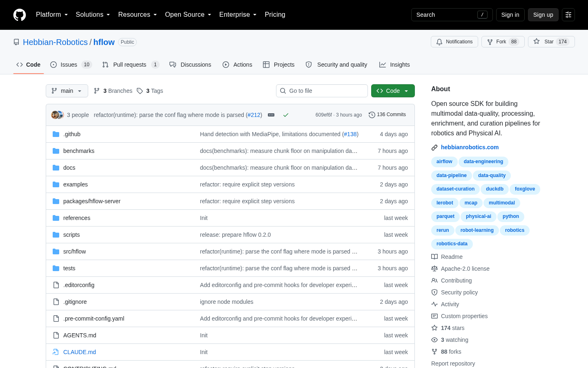Switch to the Issues tab
Image resolution: width=588 pixels, height=368 pixels.
[71, 65]
